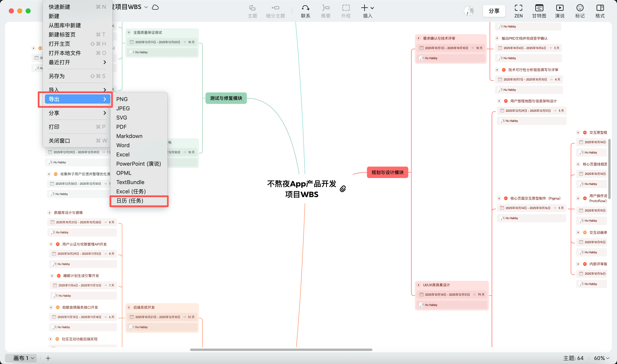Click the cloud sync icon
Image resolution: width=617 pixels, height=364 pixels.
pos(155,7)
